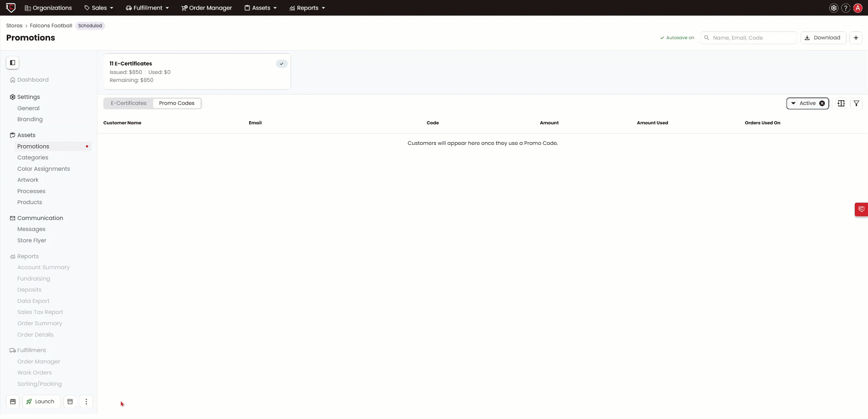Open the Sales dropdown menu

click(x=99, y=8)
